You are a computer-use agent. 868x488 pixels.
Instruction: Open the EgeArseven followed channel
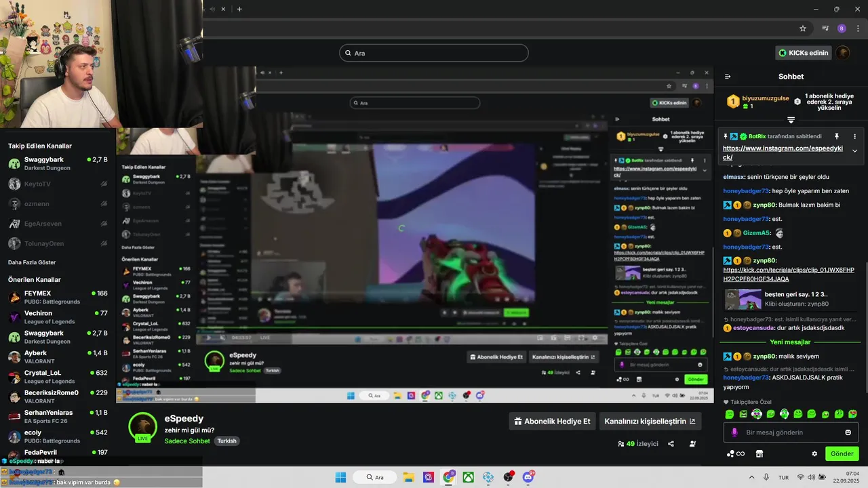58,224
